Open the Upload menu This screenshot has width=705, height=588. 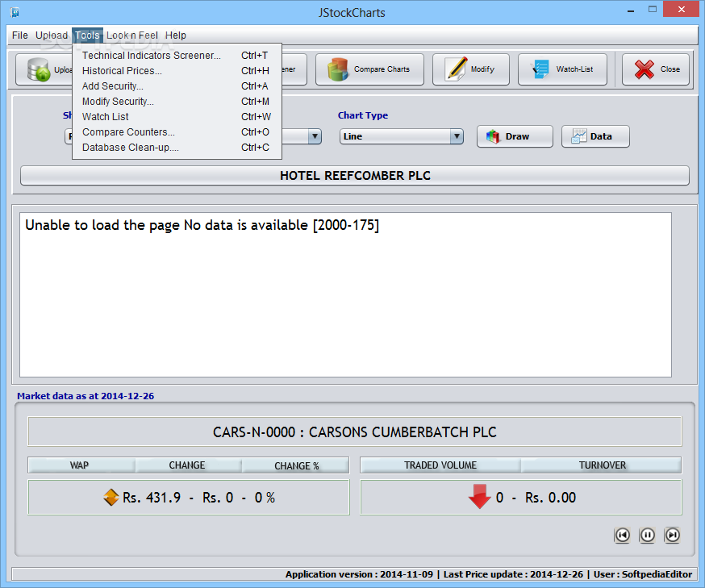coord(52,35)
